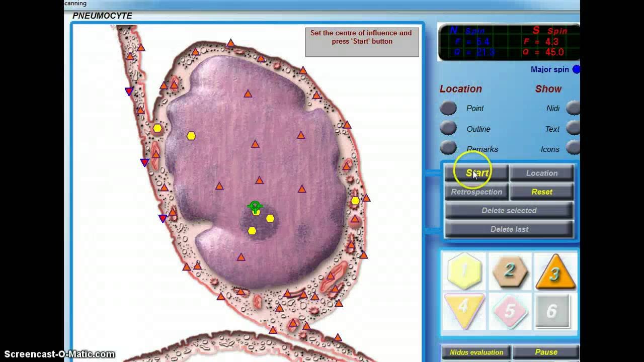Show Nidi on the image
This screenshot has width=644, height=362.
pos(573,108)
